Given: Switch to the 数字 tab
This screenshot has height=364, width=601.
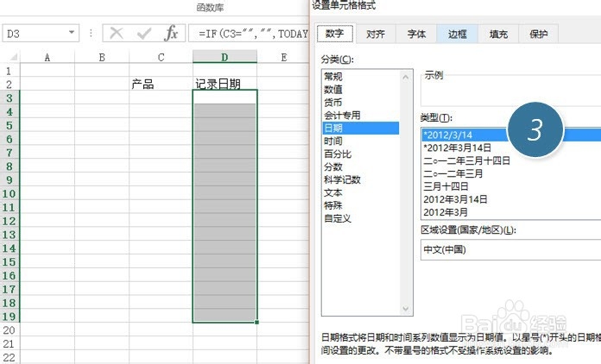Looking at the screenshot, I should tap(335, 34).
